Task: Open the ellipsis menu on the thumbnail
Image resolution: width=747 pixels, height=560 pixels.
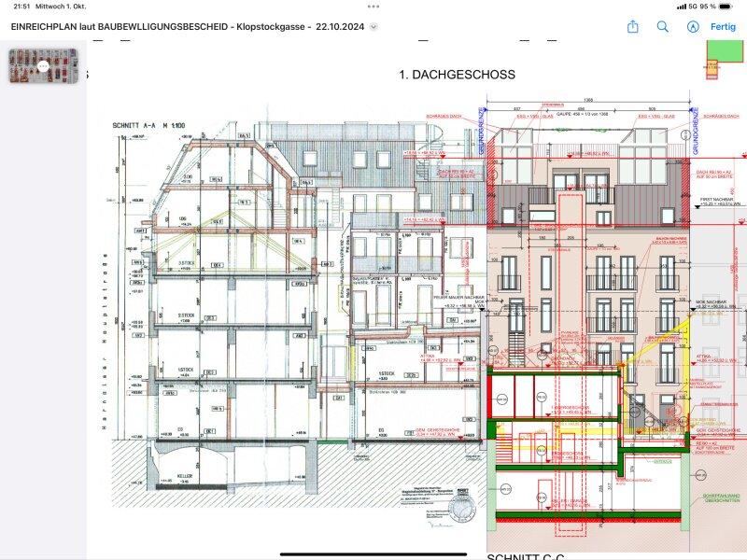Action: coord(43,66)
